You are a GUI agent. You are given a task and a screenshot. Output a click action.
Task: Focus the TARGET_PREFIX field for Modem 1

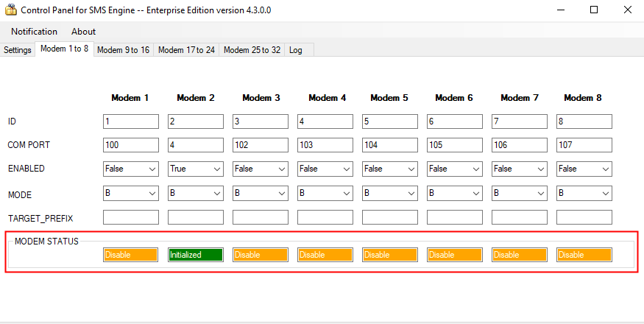pyautogui.click(x=131, y=218)
